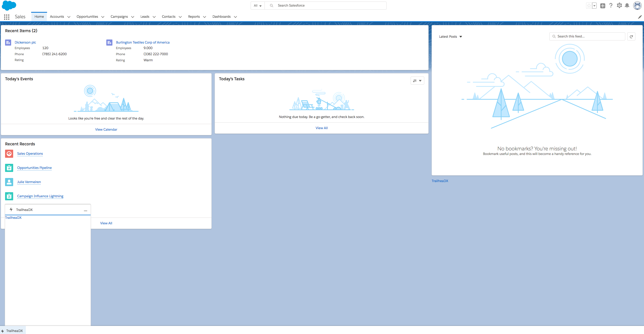Viewport: 644px width, 334px height.
Task: Open the Setup gear menu
Action: [x=619, y=6]
